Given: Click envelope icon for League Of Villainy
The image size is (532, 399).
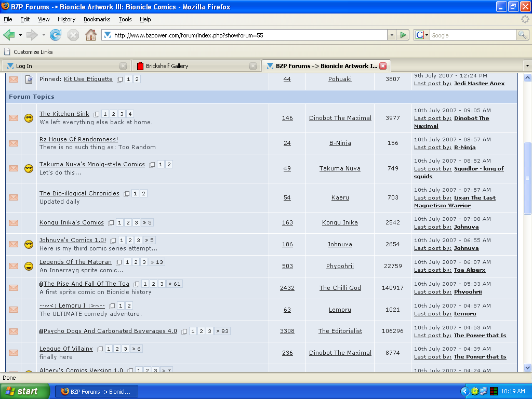Looking at the screenshot, I should (14, 353).
